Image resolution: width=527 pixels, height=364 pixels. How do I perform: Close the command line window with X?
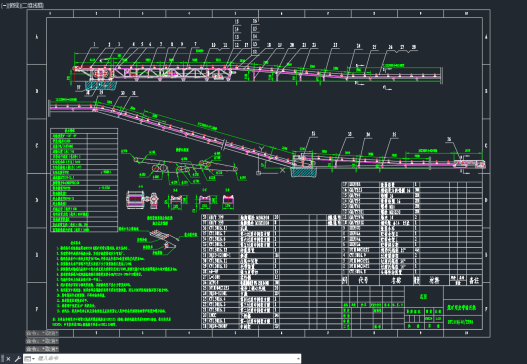click(x=8, y=359)
